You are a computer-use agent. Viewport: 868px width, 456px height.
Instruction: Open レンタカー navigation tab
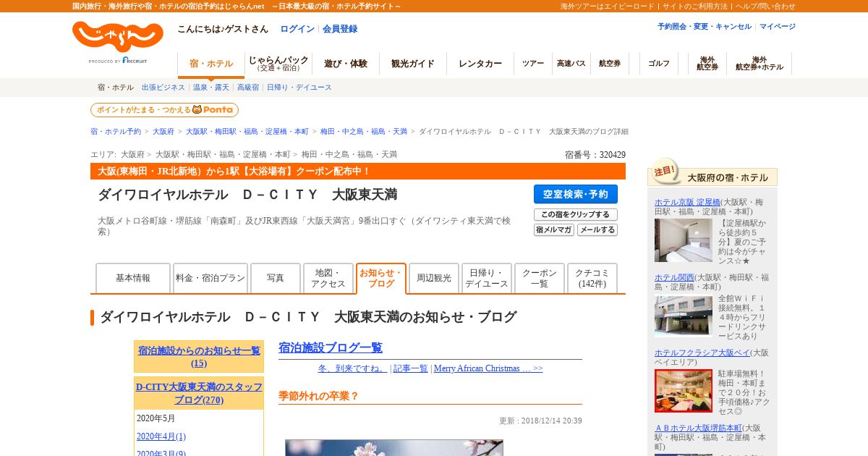pyautogui.click(x=480, y=64)
